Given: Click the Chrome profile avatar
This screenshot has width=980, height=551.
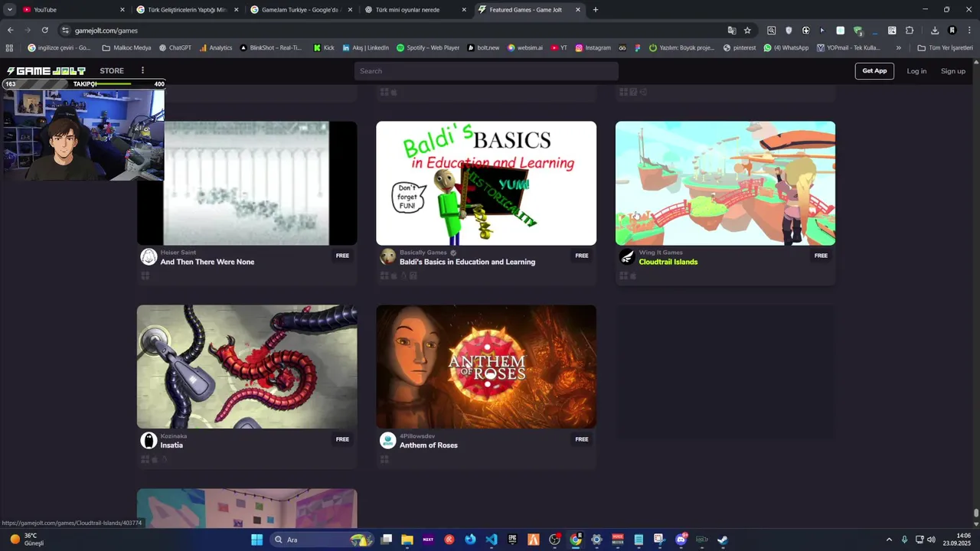Looking at the screenshot, I should pyautogui.click(x=952, y=31).
